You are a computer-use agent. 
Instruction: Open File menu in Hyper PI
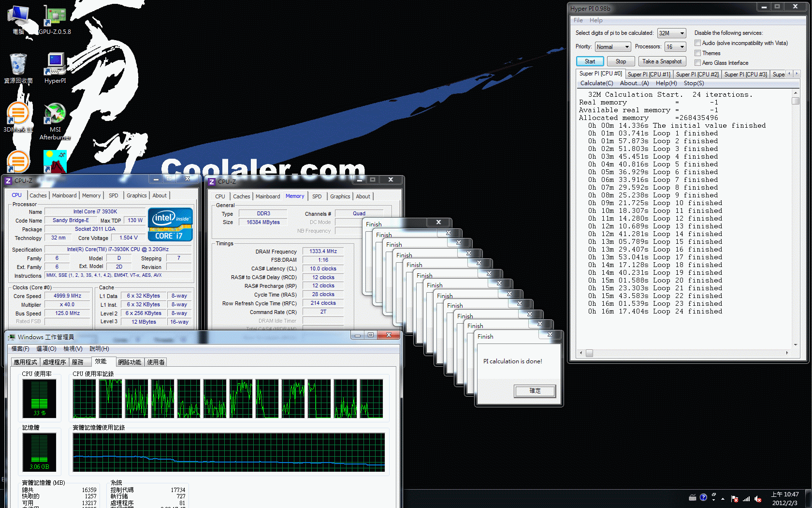point(578,20)
